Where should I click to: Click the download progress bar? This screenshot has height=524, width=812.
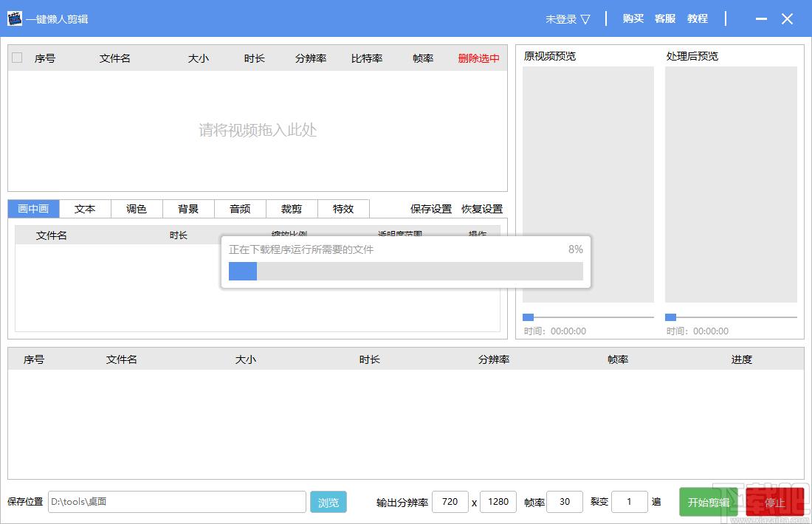pos(406,272)
